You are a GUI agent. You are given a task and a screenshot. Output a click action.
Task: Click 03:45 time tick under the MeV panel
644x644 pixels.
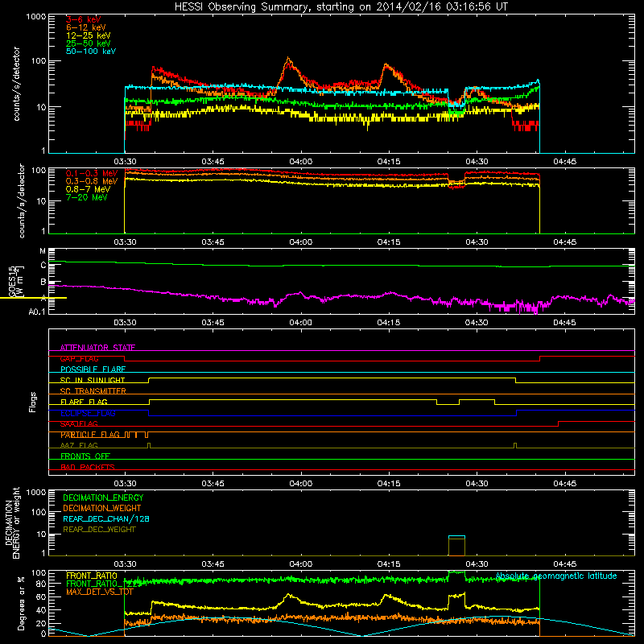tap(213, 242)
